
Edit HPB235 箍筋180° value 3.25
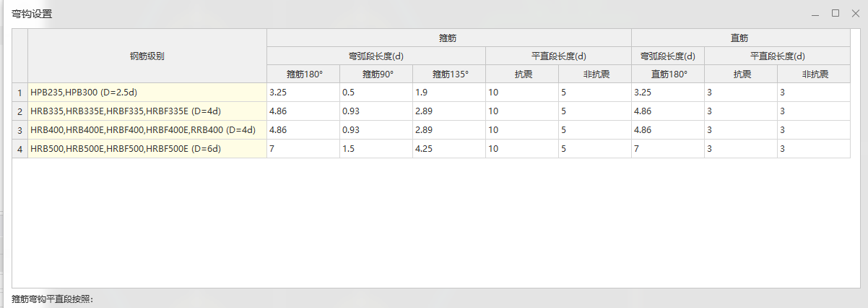pyautogui.click(x=303, y=93)
